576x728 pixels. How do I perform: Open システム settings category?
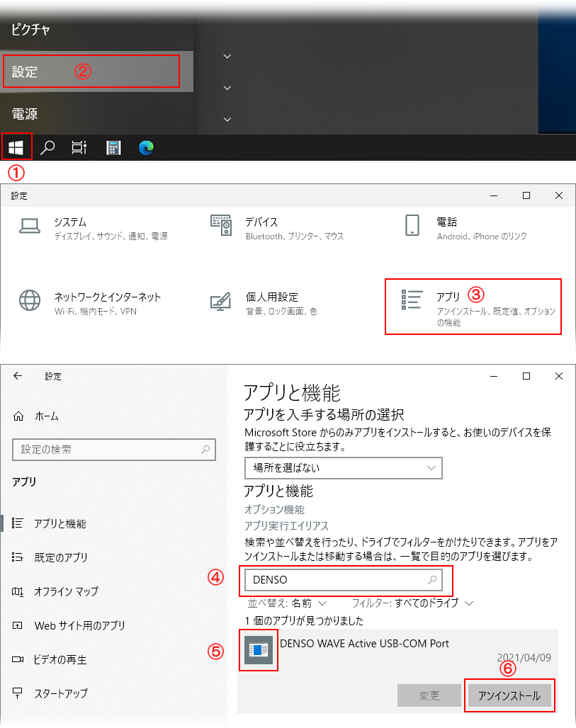pyautogui.click(x=92, y=228)
